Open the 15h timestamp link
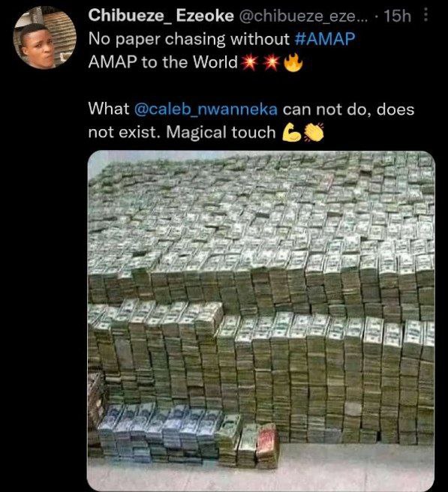 [398, 16]
